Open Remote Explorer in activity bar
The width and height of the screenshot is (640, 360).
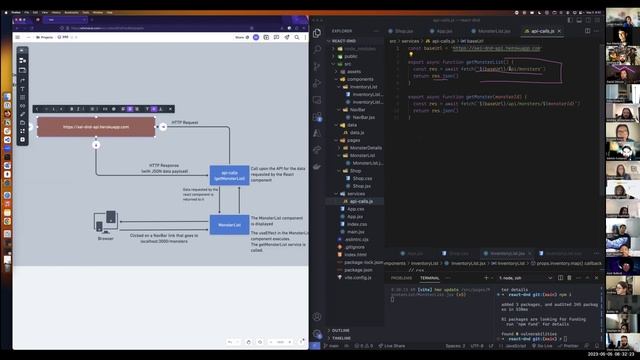(317, 100)
